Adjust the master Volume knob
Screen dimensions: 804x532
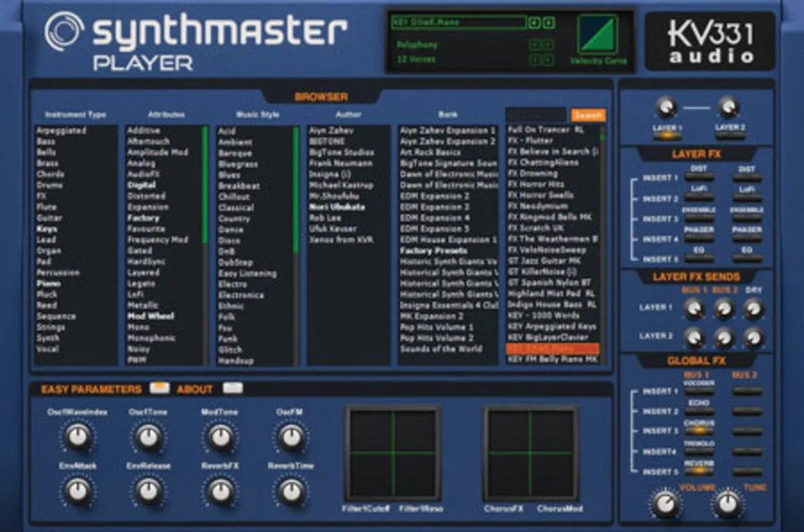[665, 503]
